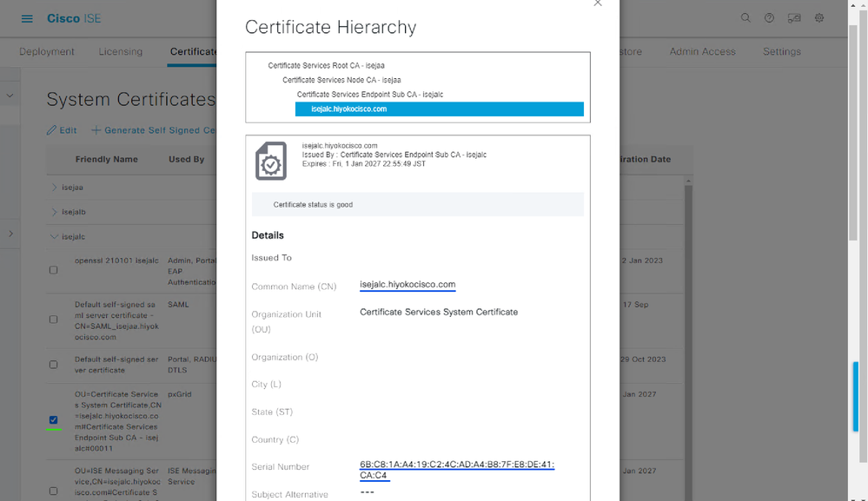Select the Certificates tab
Image resolution: width=868 pixels, height=501 pixels.
point(193,51)
